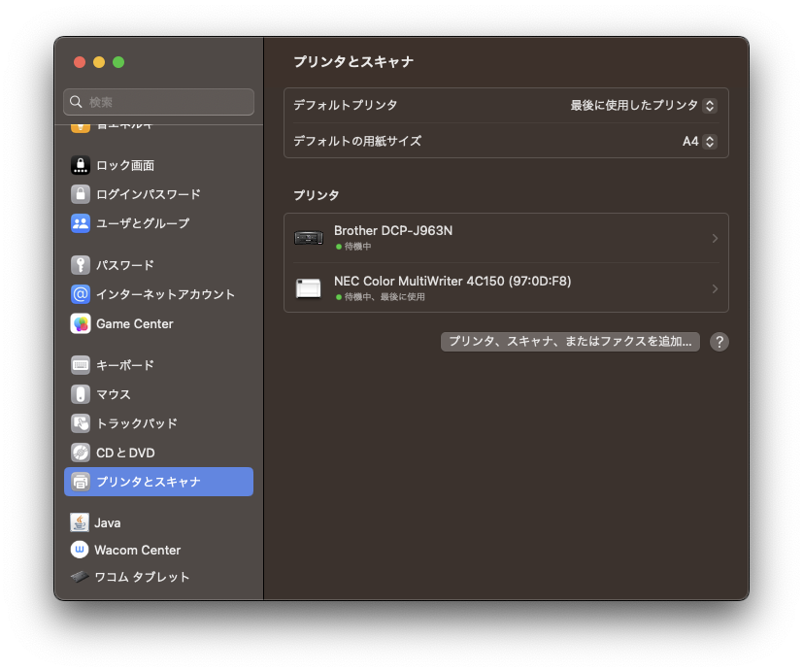Click the インターネットアカウント @ icon
The width and height of the screenshot is (803, 672).
pyautogui.click(x=81, y=294)
